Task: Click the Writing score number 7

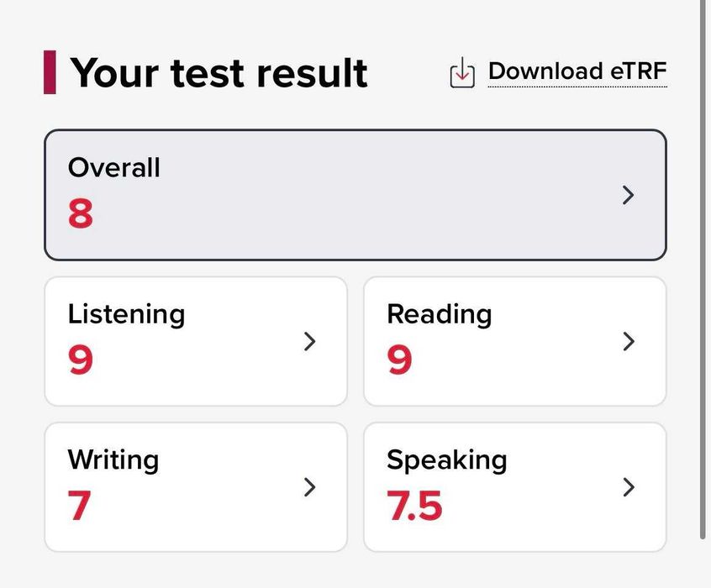Action: tap(79, 506)
